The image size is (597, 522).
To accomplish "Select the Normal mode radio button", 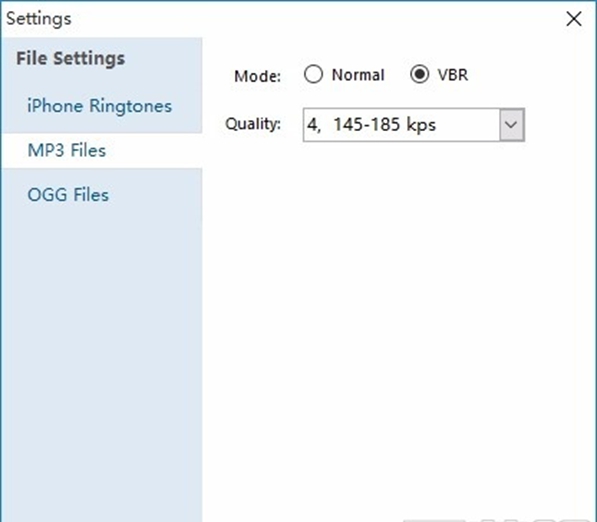I will coord(313,74).
